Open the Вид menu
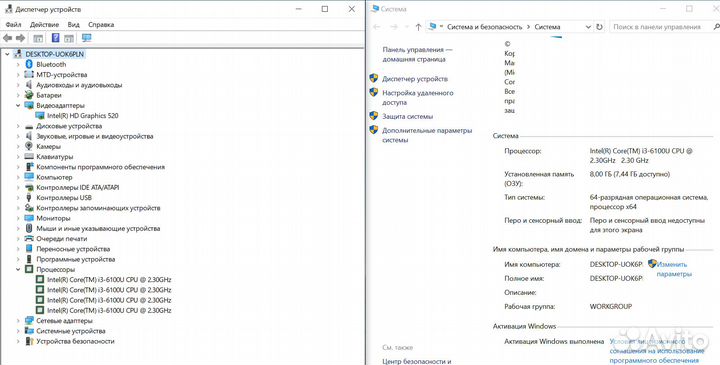The image size is (720, 365). (73, 24)
